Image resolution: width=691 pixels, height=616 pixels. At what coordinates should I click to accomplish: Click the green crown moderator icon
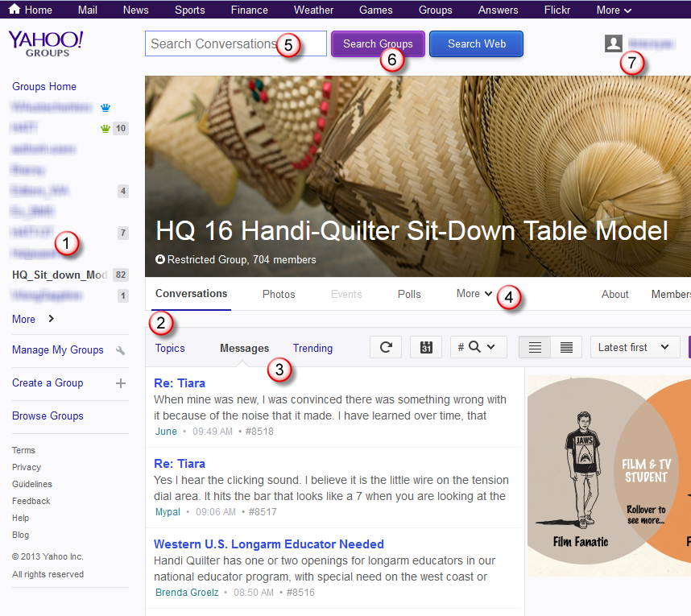pyautogui.click(x=105, y=129)
